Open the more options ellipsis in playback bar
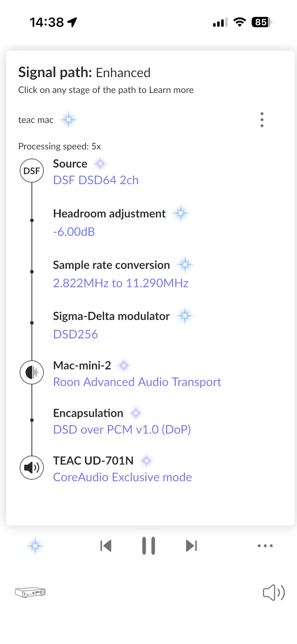The width and height of the screenshot is (297, 644). click(x=265, y=546)
